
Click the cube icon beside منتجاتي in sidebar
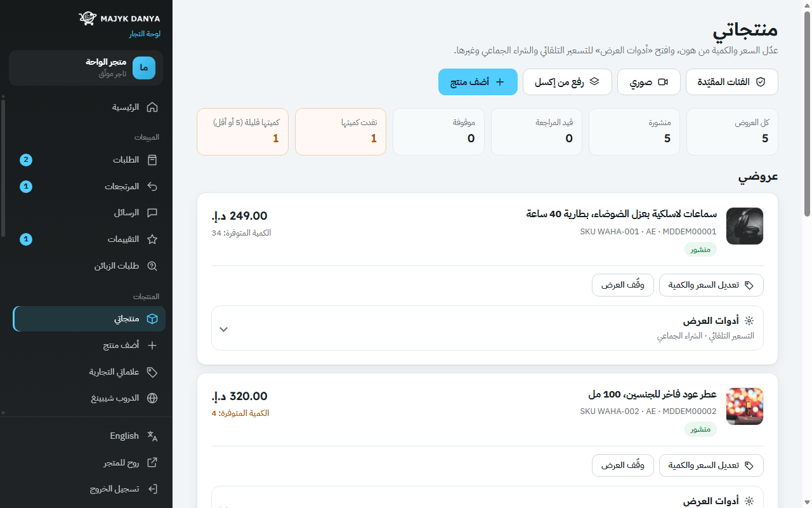point(152,319)
